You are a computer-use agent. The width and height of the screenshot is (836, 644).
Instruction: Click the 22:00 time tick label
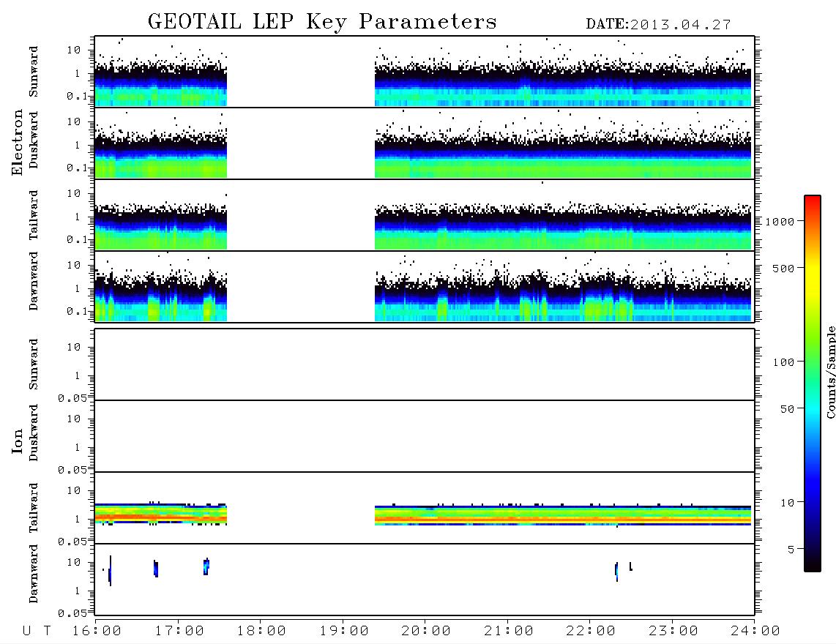tap(591, 632)
